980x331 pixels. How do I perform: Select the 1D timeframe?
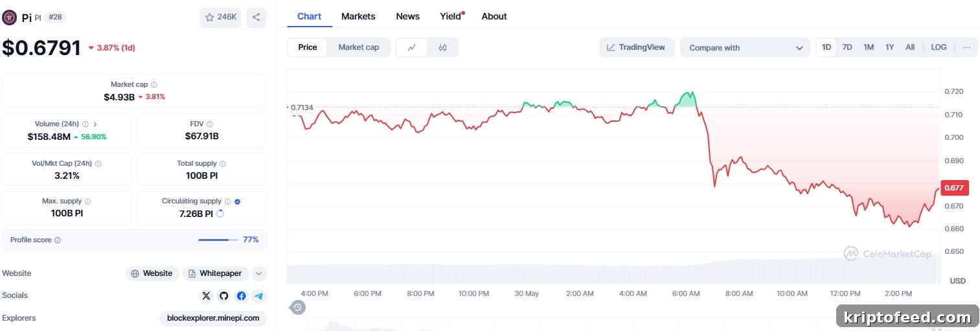point(826,47)
